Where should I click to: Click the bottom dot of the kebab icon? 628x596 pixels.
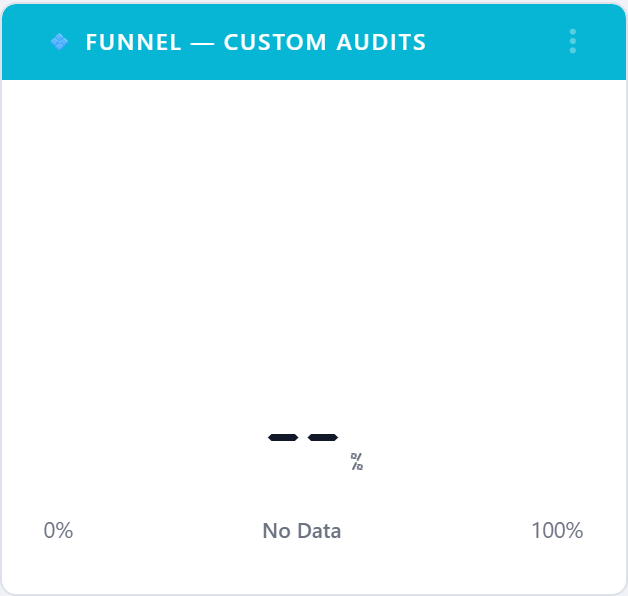pyautogui.click(x=573, y=50)
